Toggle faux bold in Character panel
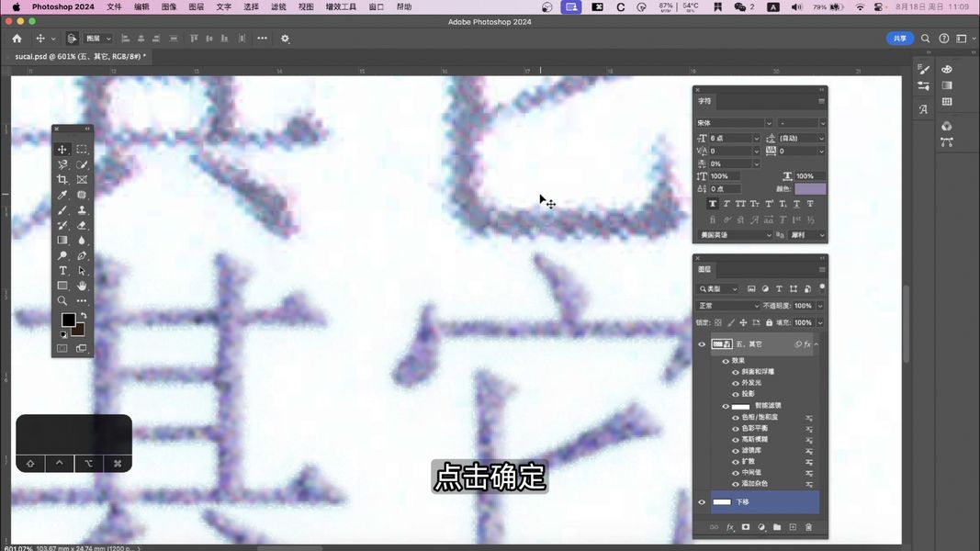 coord(713,204)
